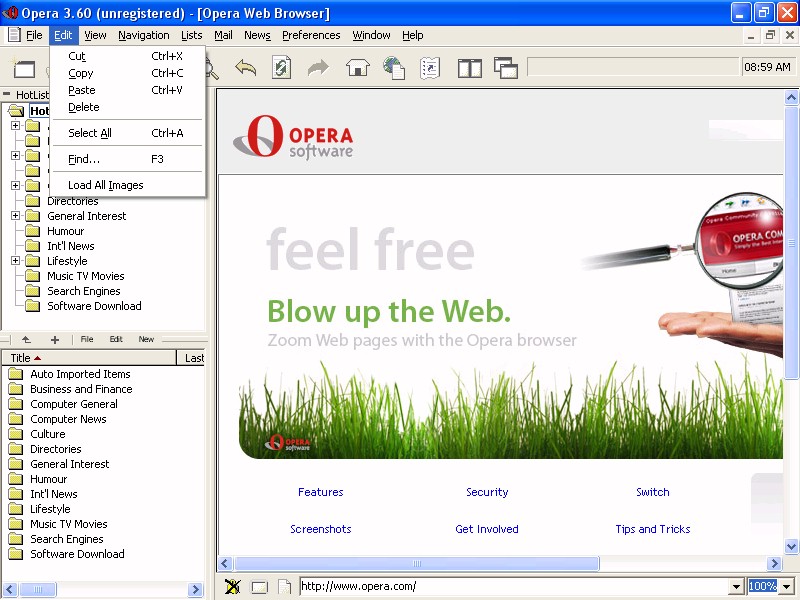Screen dimensions: 800x600
Task: Click the Last column header in HotList
Action: (x=191, y=358)
